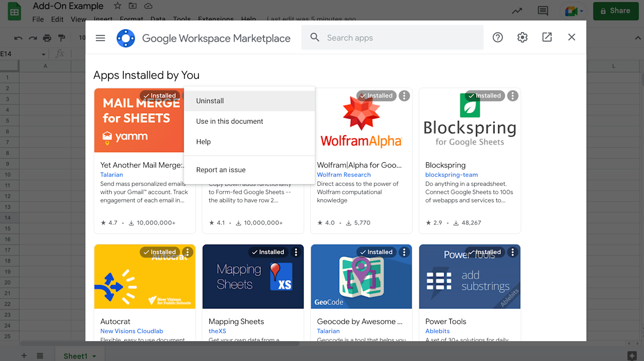Open the comment history icon
Viewport: 644px width, 361px height.
coord(543,11)
